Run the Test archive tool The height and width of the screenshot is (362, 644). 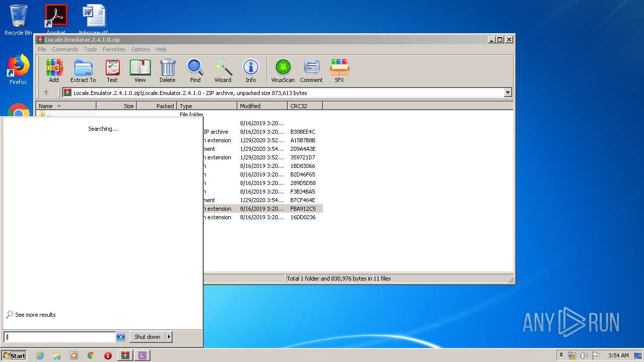tap(112, 71)
